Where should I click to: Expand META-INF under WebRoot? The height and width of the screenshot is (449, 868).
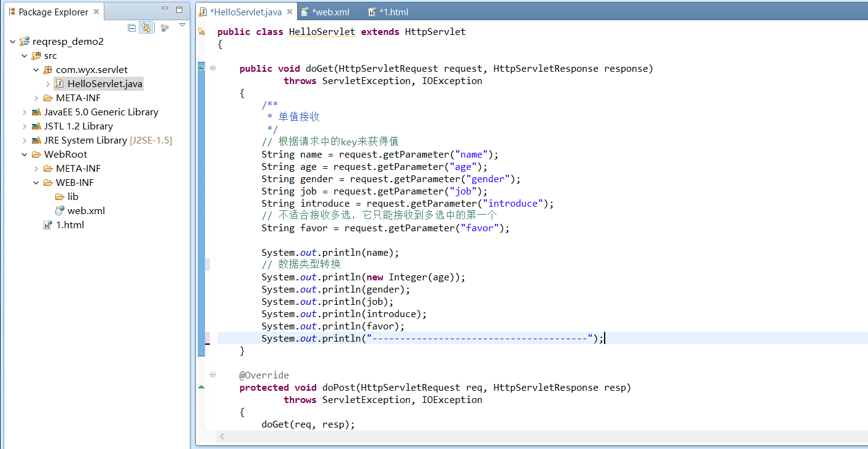[36, 169]
